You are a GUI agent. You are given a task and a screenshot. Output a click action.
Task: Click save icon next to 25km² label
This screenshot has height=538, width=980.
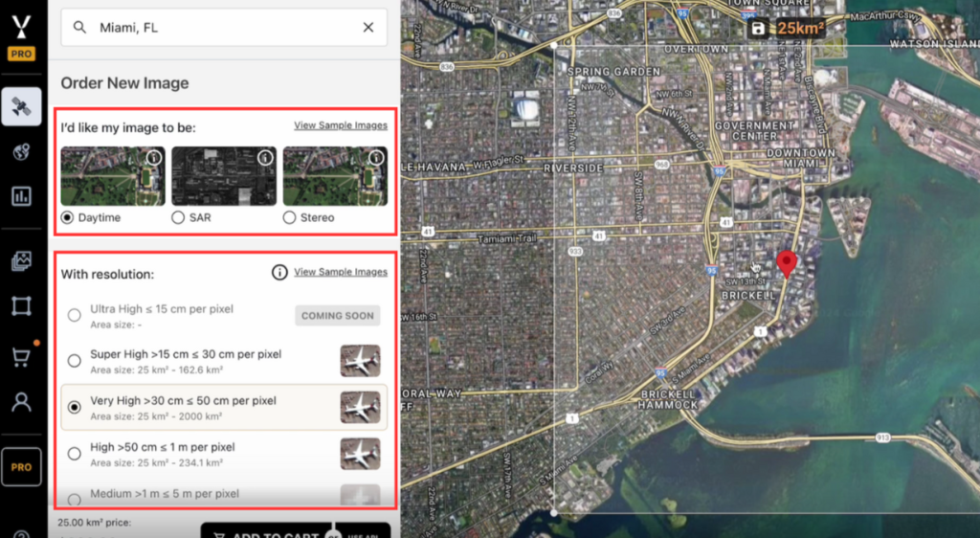coord(758,29)
